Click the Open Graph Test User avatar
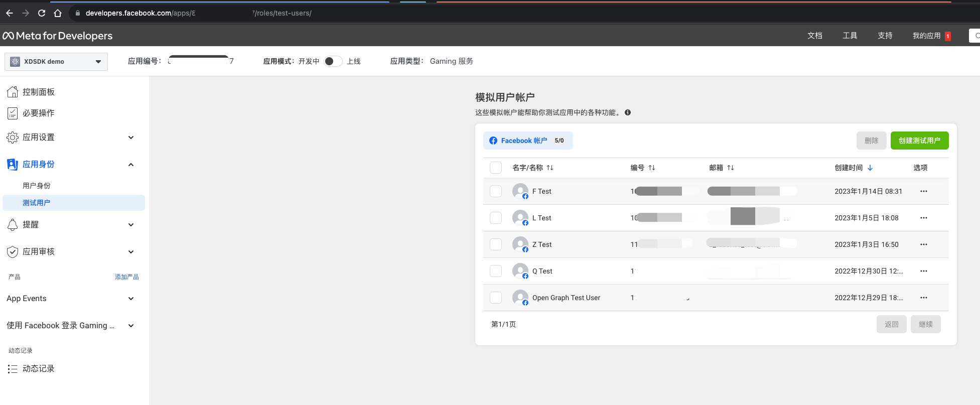980x405 pixels. tap(520, 298)
